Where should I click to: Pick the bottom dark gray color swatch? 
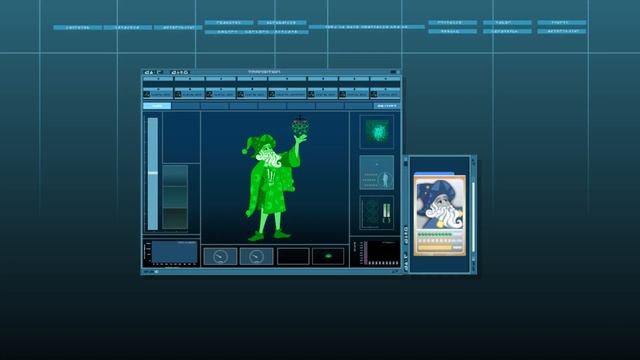point(175,218)
